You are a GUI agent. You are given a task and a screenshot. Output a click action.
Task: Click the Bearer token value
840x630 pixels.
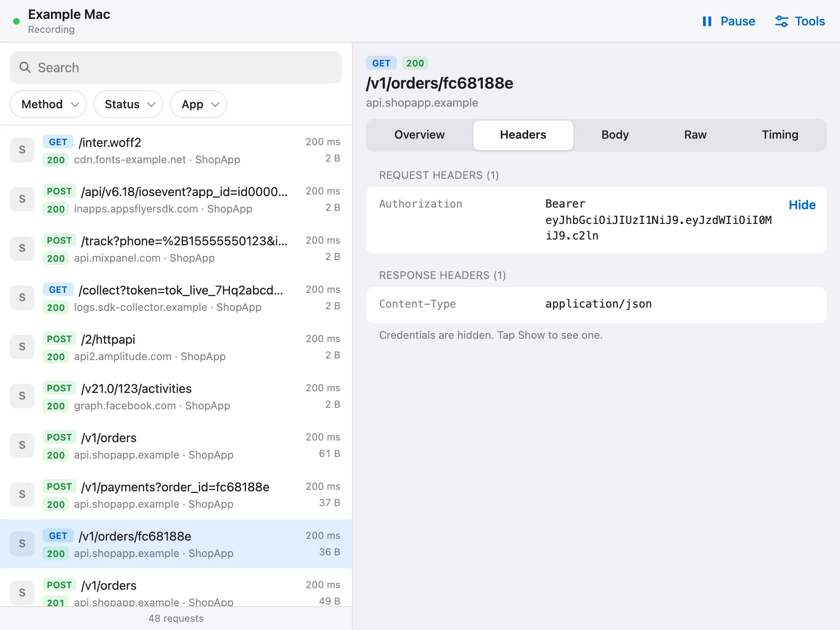tap(658, 220)
